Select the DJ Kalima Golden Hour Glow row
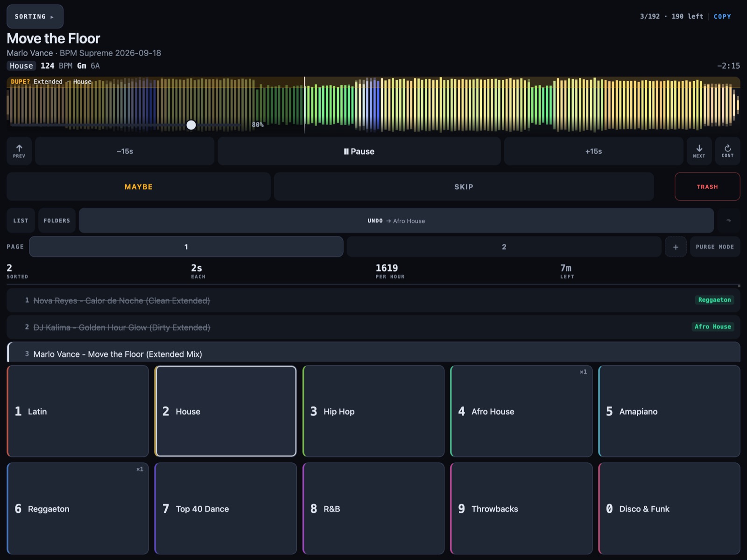The image size is (747, 560). pyautogui.click(x=373, y=327)
